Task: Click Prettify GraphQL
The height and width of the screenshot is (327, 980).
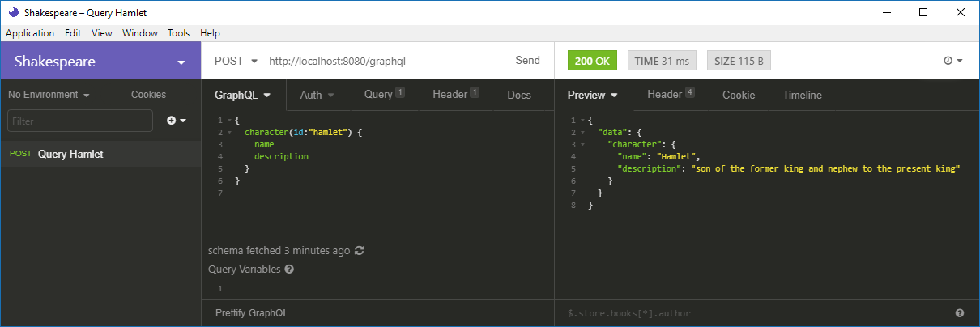Action: click(x=251, y=313)
